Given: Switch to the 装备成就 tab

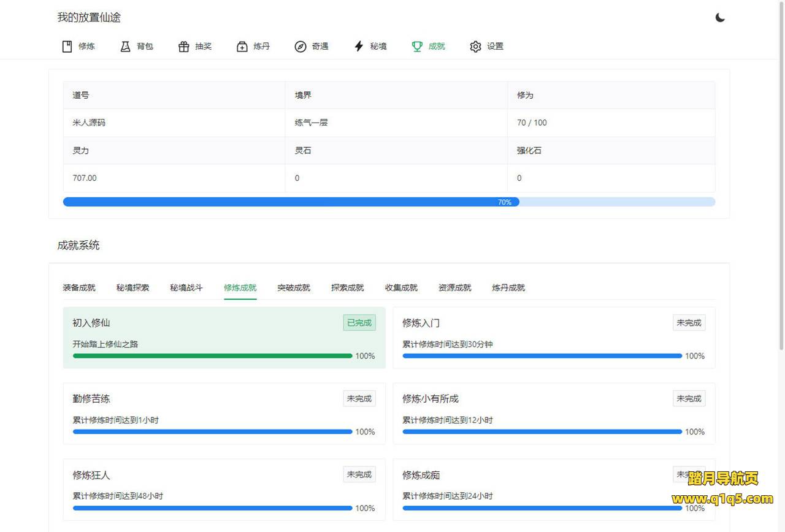Looking at the screenshot, I should pos(79,287).
